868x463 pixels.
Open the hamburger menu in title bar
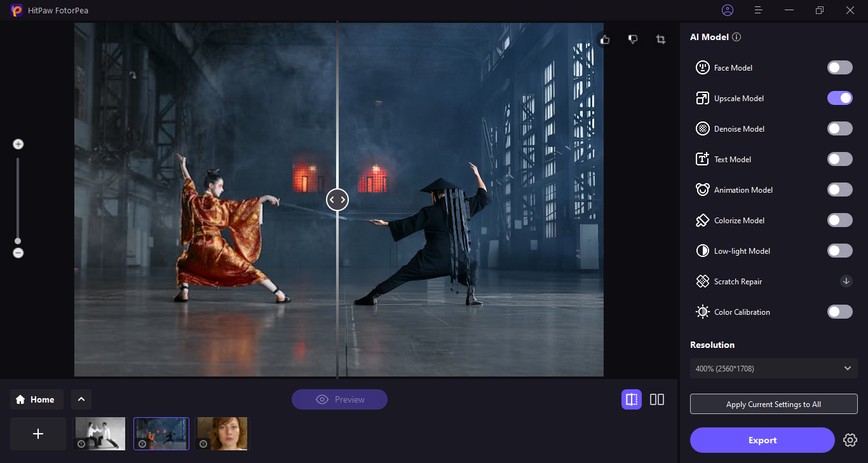point(758,10)
